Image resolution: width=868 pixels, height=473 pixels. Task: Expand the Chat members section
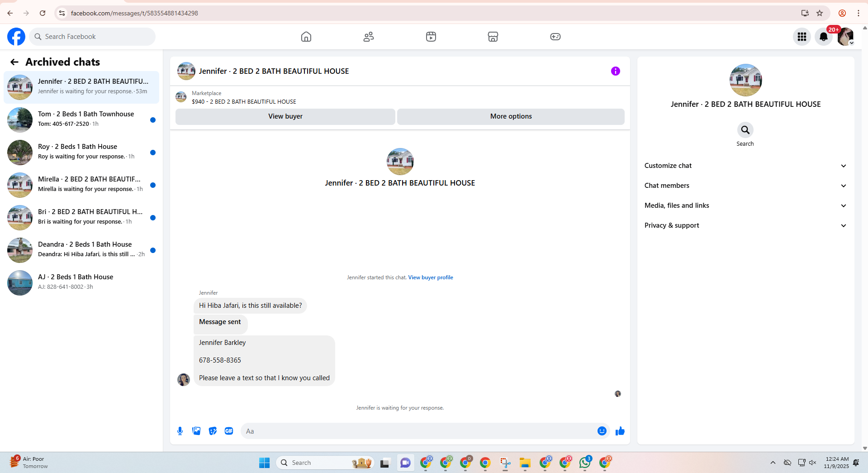pyautogui.click(x=745, y=186)
